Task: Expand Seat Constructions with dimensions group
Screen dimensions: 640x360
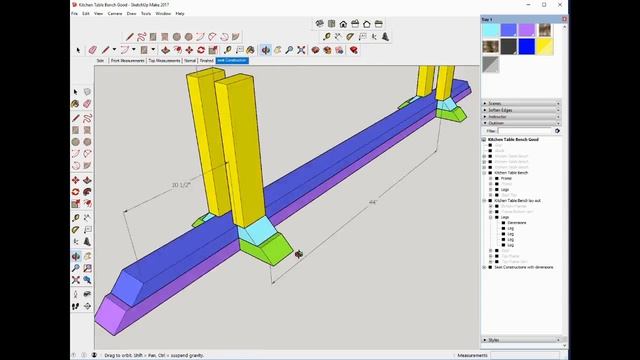Action: (484, 267)
